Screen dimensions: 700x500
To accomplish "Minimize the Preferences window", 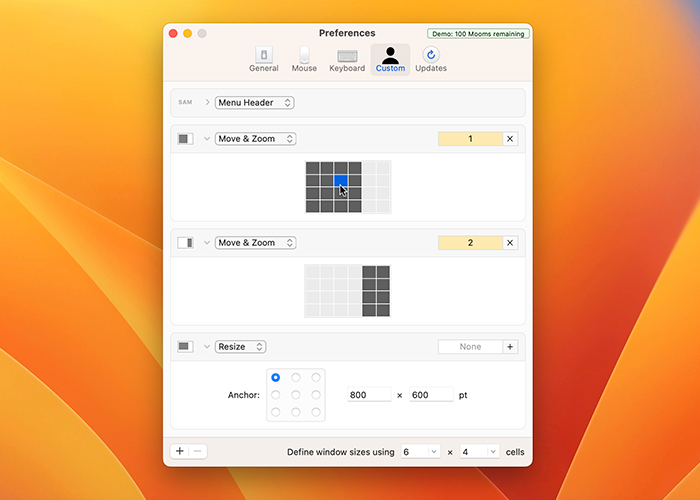I will (x=188, y=33).
